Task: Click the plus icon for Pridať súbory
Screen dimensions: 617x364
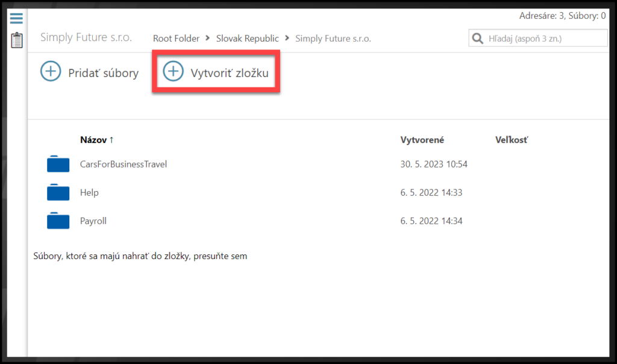Action: tap(51, 72)
